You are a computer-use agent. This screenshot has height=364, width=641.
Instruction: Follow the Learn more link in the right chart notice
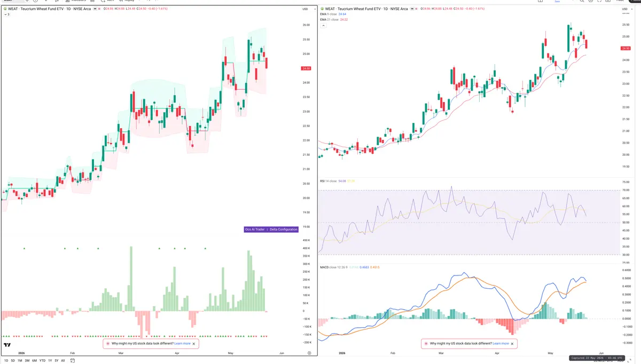pos(501,344)
